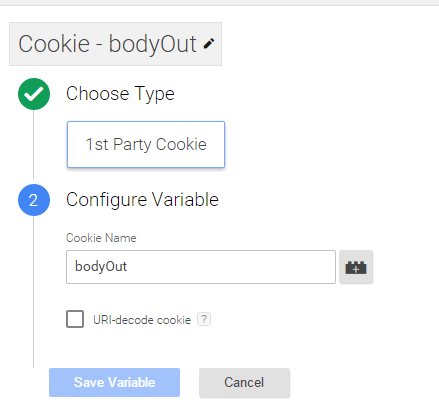Focus the Cookie Name input field
Screen dimensions: 439x413
click(x=201, y=267)
